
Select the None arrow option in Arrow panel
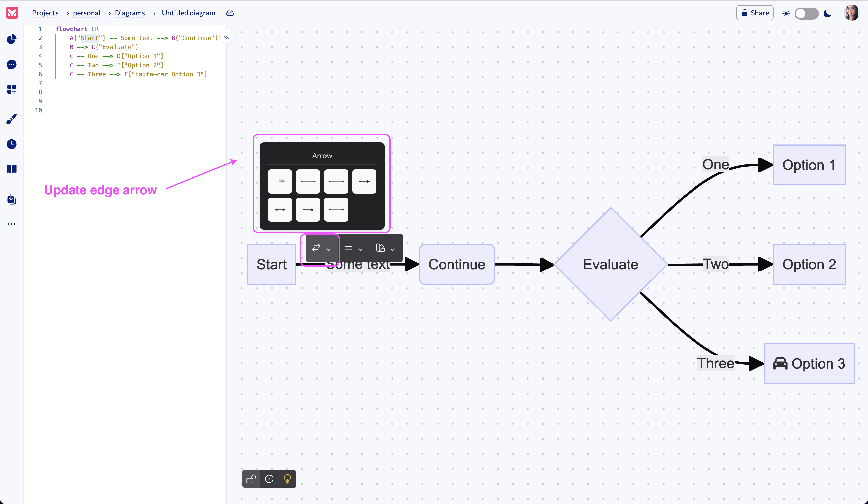pyautogui.click(x=280, y=181)
